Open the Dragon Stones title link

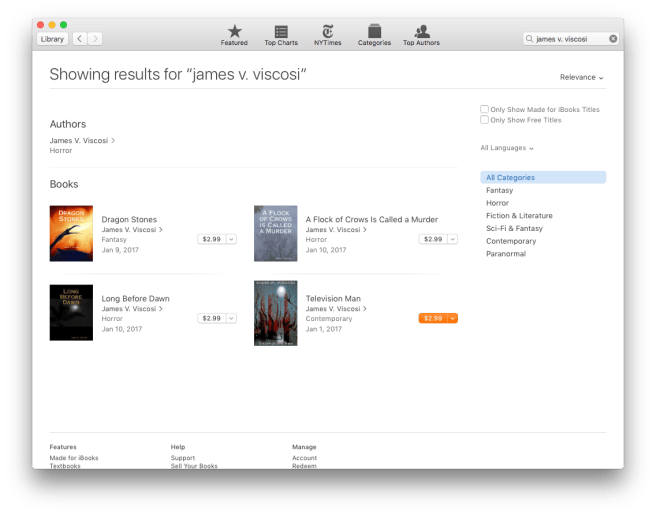129,220
